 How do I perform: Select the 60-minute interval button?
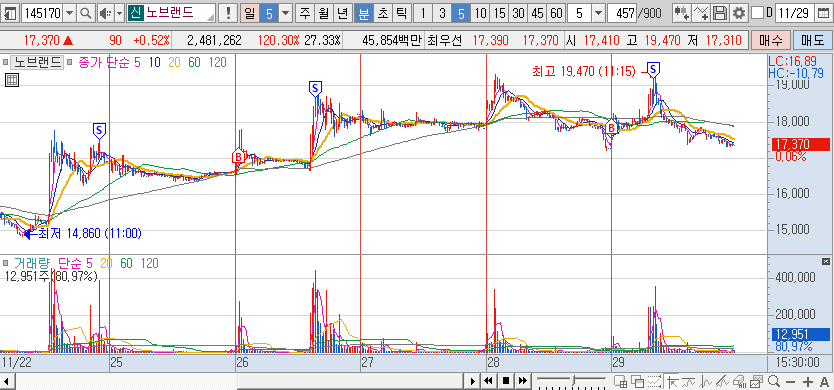coord(556,13)
